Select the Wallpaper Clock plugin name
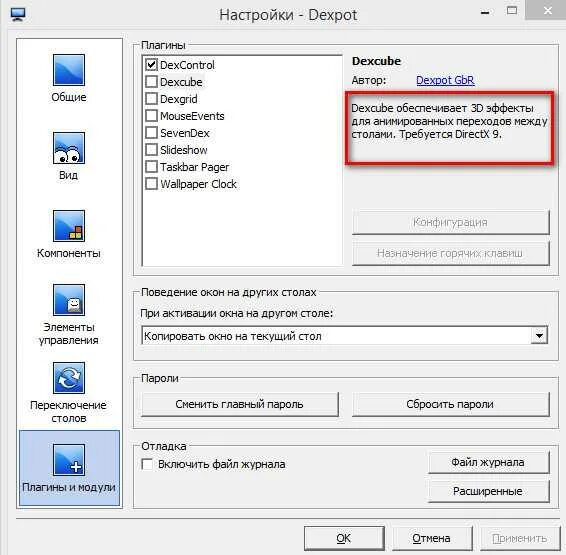The width and height of the screenshot is (566, 555). click(x=199, y=184)
